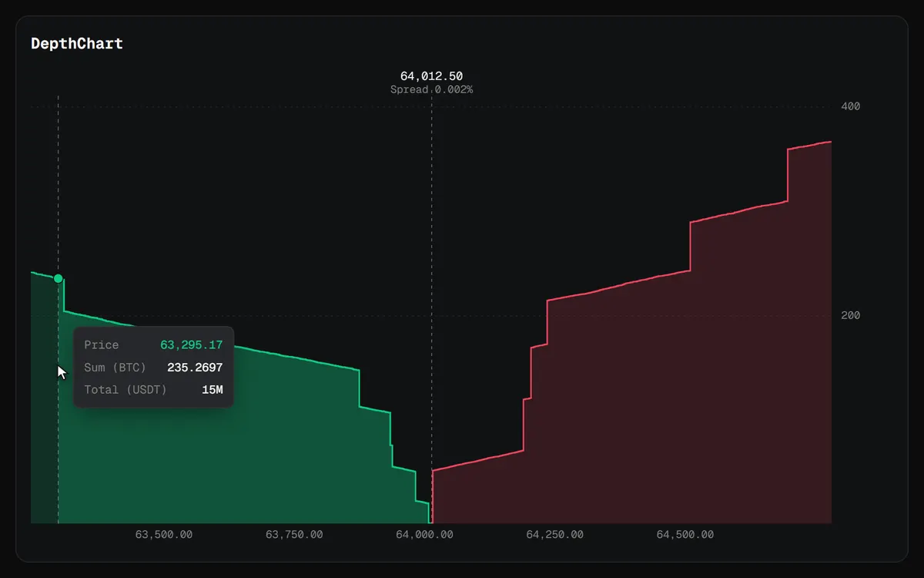This screenshot has height=578, width=924.
Task: Click tooltip Total (USDT) value 15M
Action: coord(212,390)
